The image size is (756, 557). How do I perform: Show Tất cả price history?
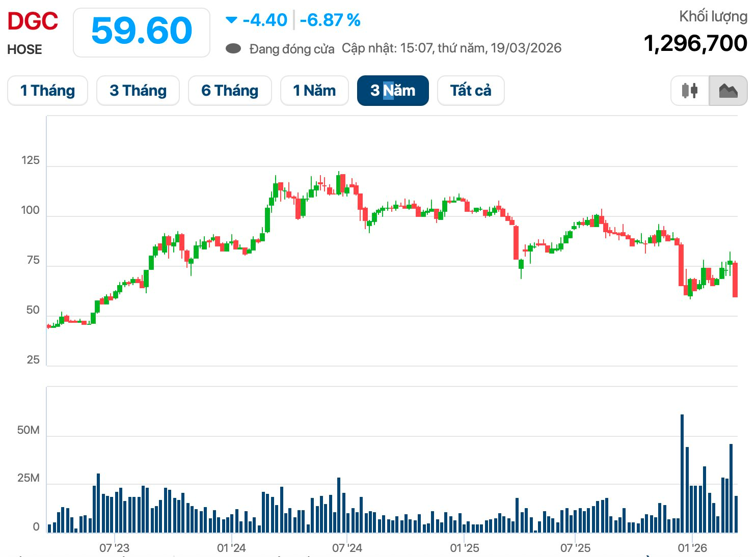(471, 91)
